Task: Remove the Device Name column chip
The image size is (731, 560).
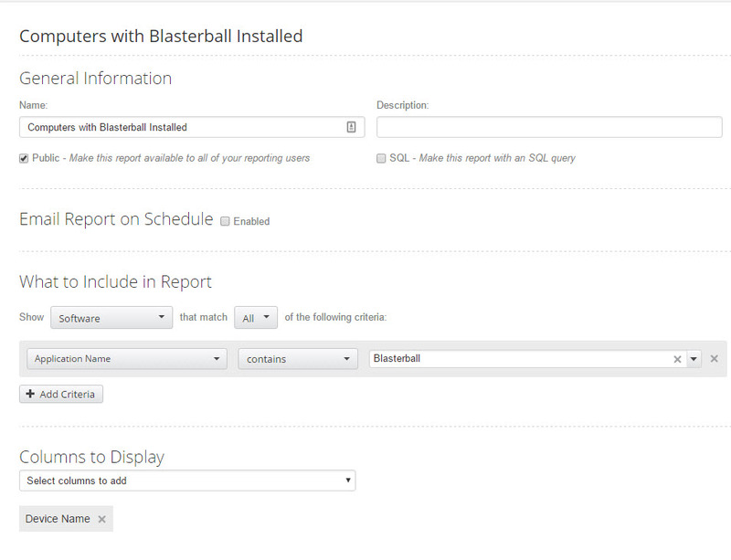Action: 101,518
